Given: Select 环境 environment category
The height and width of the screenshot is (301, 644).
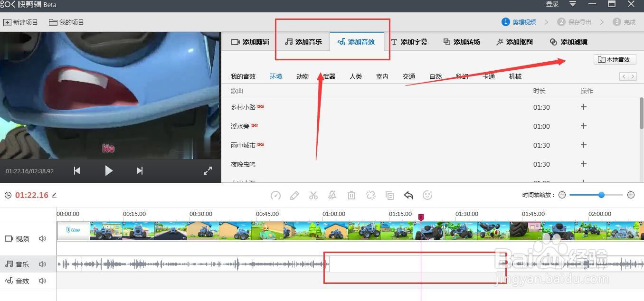Looking at the screenshot, I should pos(276,76).
